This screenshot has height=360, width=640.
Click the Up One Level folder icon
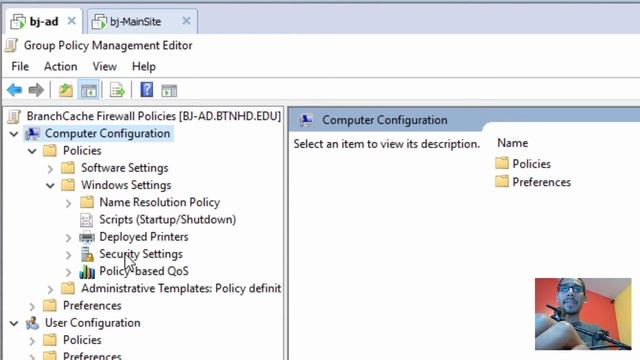click(65, 90)
